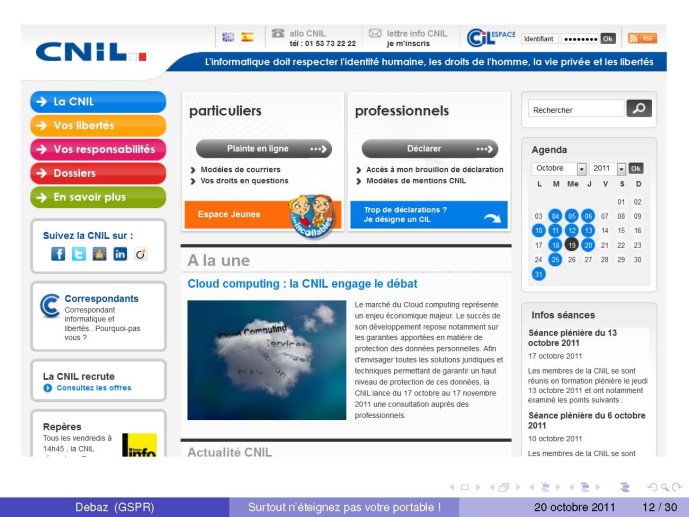The image size is (689, 517).
Task: Open the Je désigne un CIL banner
Action: tap(429, 215)
